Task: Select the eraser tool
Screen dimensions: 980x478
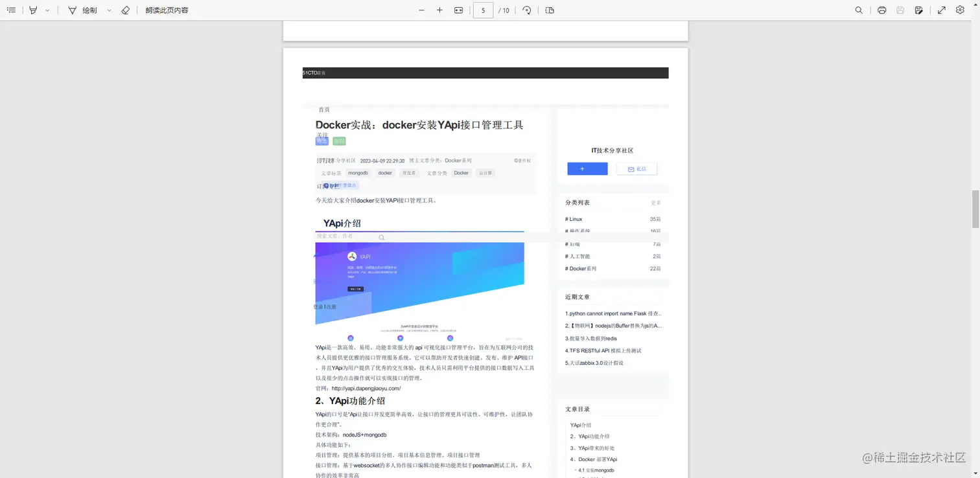Action: click(x=126, y=10)
